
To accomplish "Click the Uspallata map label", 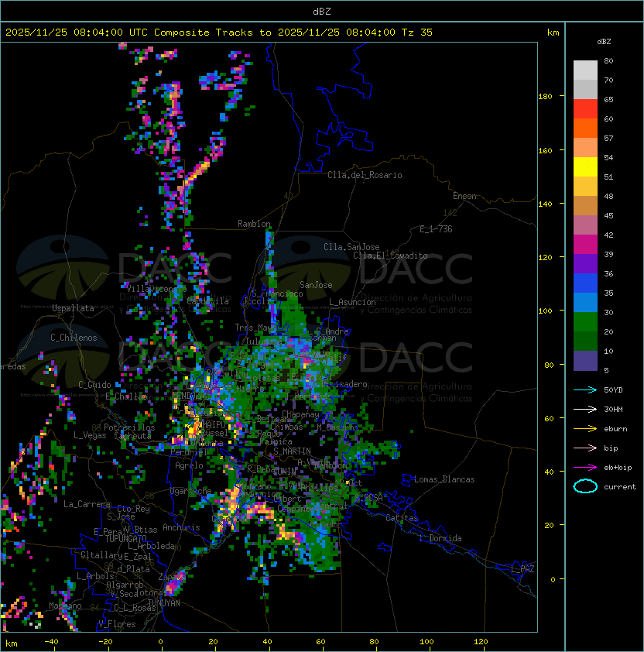I will click(73, 308).
